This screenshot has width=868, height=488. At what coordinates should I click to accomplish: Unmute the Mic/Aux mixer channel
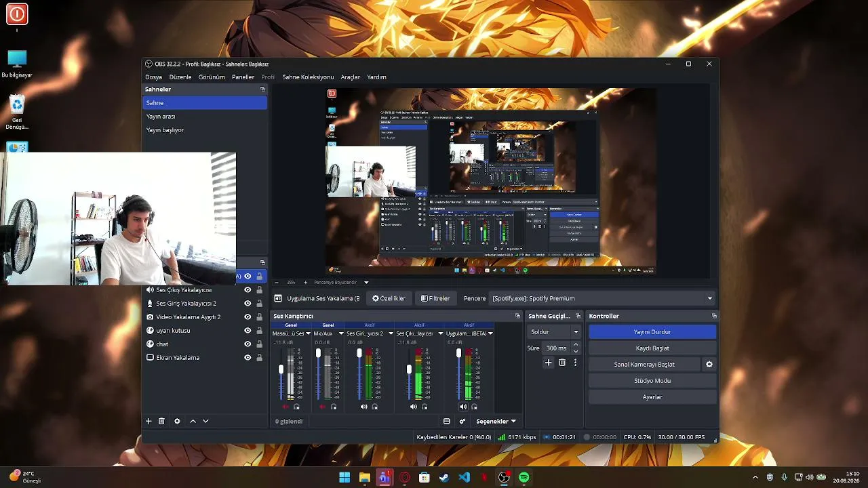[323, 407]
